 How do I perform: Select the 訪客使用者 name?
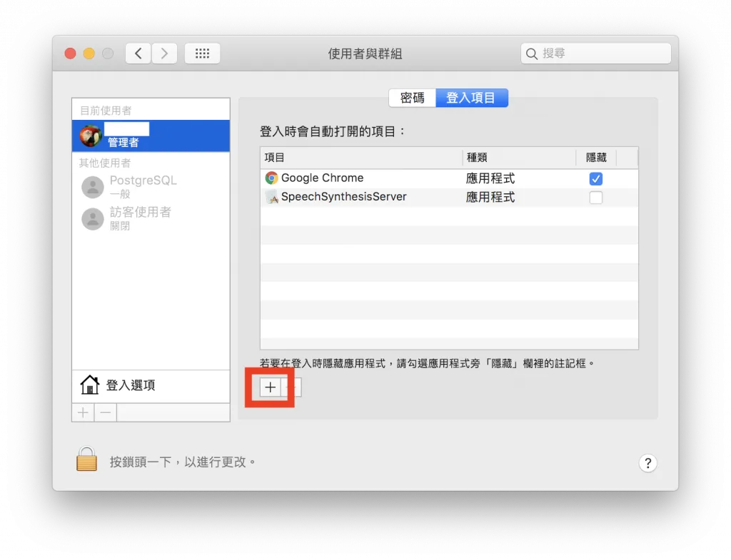pyautogui.click(x=141, y=212)
